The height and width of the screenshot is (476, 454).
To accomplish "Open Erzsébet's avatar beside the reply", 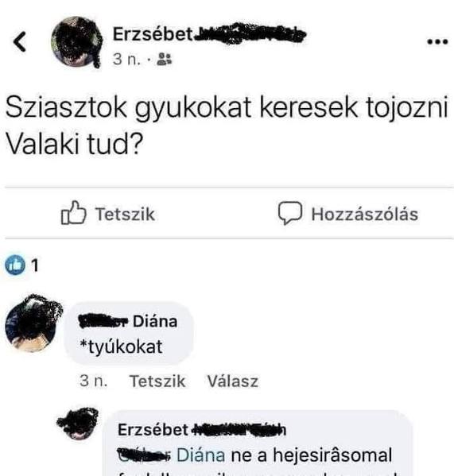I will (79, 424).
